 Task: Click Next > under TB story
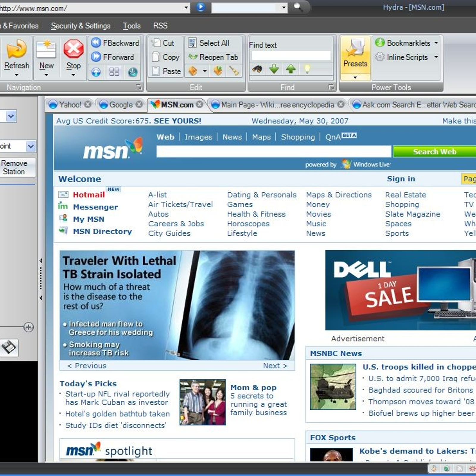pos(275,366)
